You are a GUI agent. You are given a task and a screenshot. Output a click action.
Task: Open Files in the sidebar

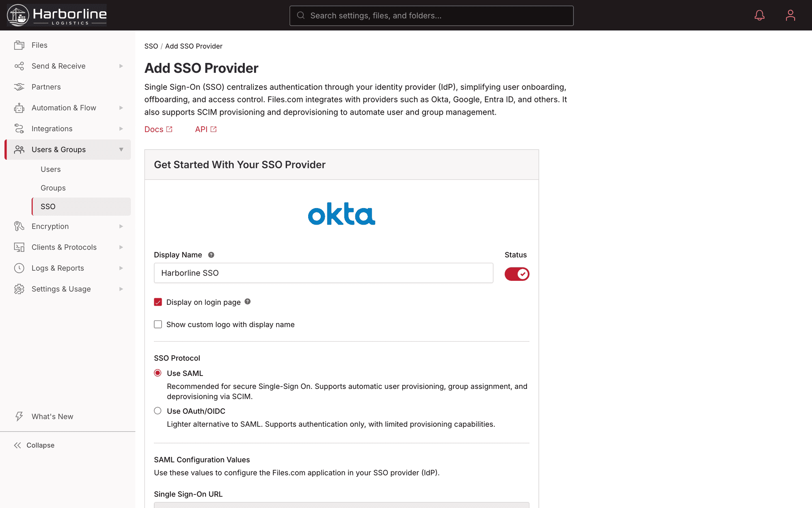pos(67,45)
